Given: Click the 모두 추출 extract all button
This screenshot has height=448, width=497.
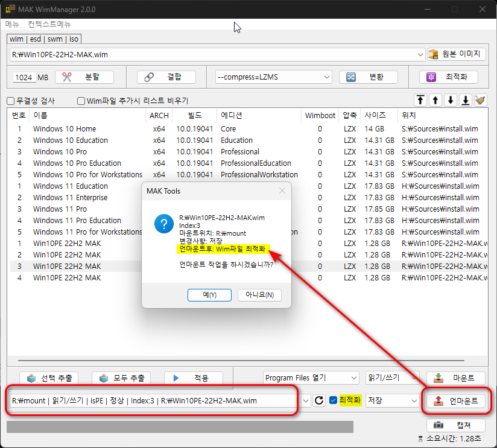Looking at the screenshot, I should pyautogui.click(x=121, y=378).
